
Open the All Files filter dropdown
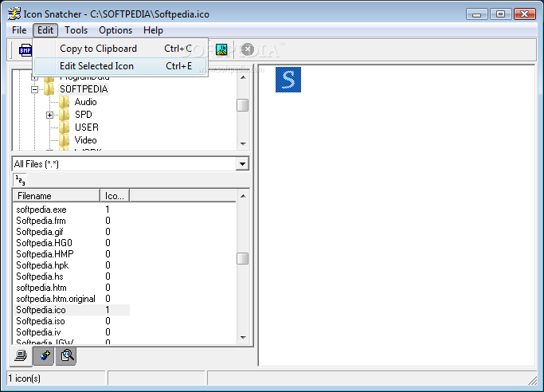coord(242,164)
